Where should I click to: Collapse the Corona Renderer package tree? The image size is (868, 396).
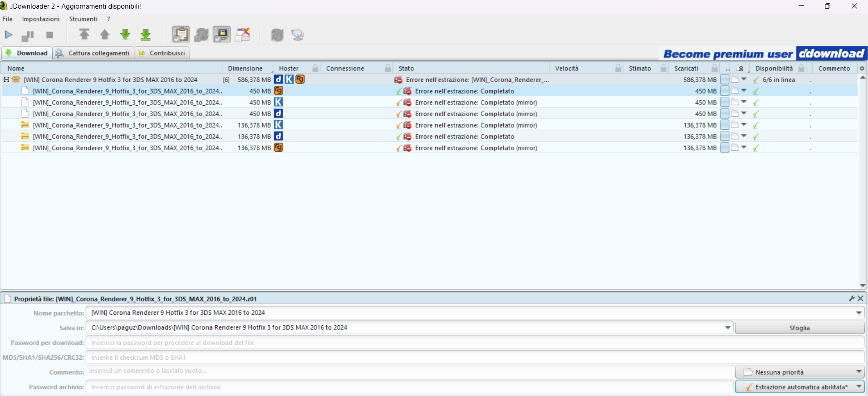point(6,79)
